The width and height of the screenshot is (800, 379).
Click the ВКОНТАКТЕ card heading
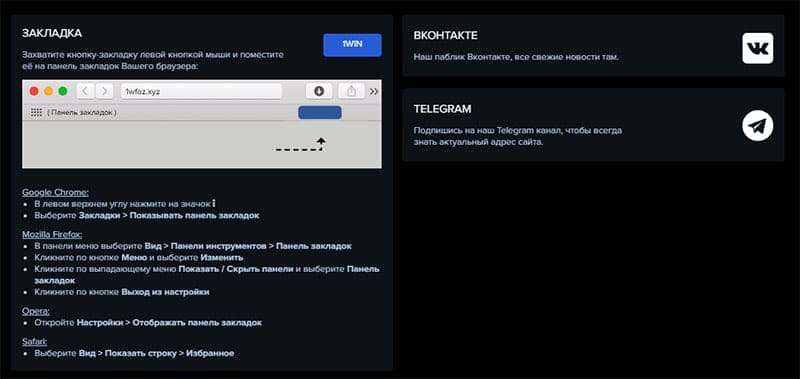click(x=445, y=36)
